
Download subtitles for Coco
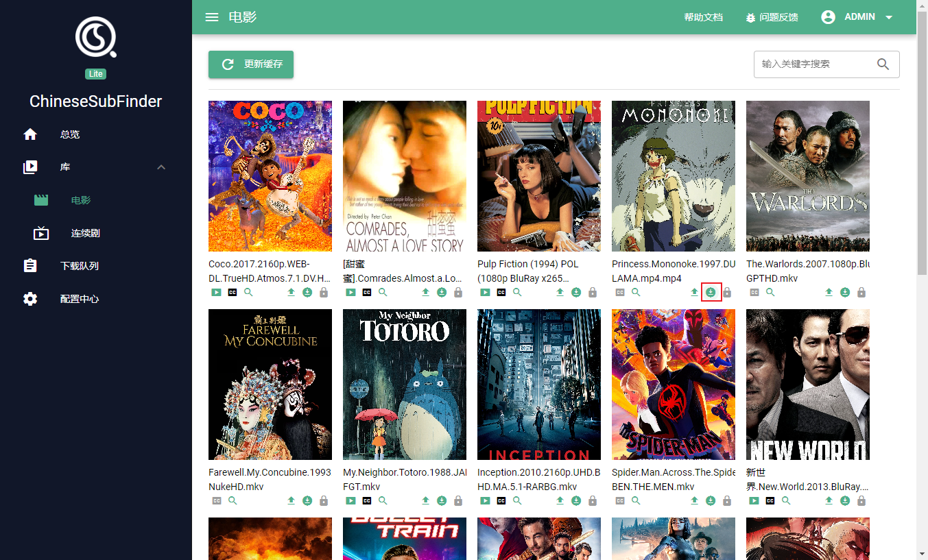tap(307, 292)
